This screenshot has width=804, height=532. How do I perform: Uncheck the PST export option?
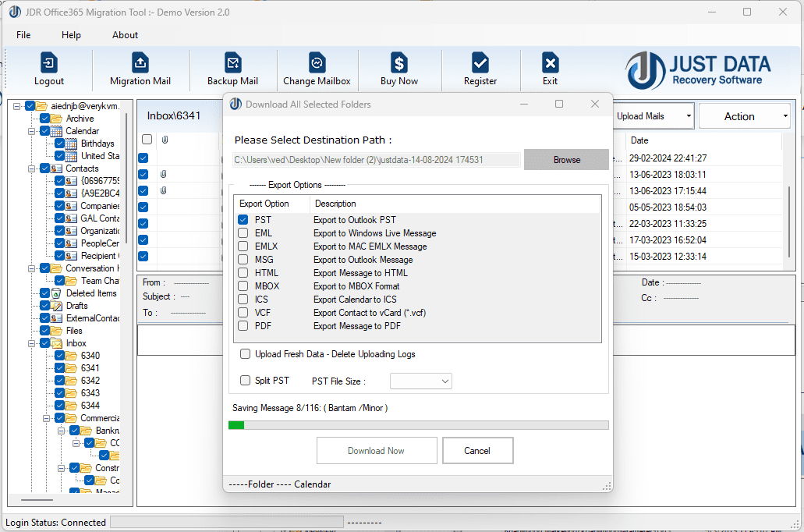(x=241, y=220)
